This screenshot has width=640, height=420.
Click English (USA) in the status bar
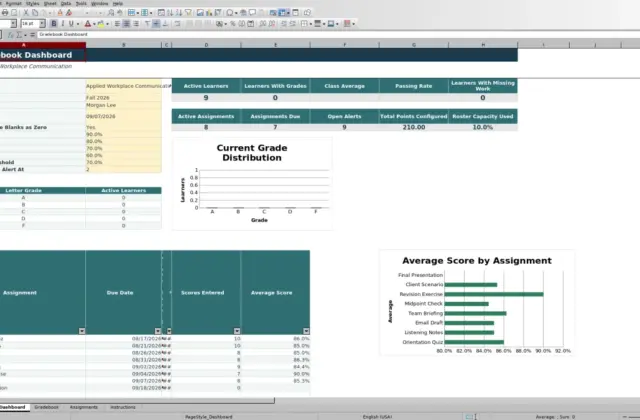(377, 417)
